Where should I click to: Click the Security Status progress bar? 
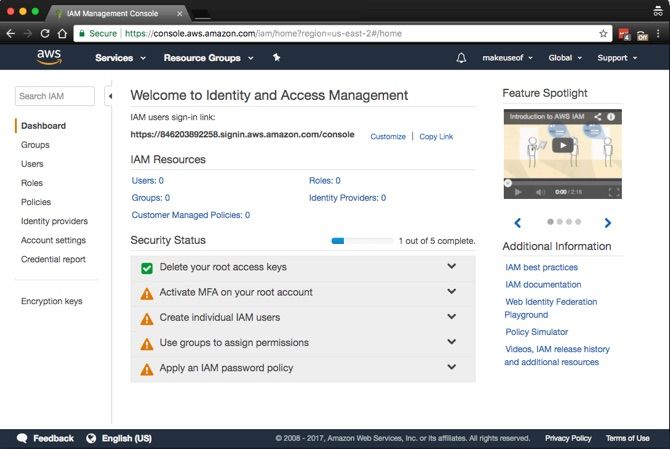[x=362, y=241]
